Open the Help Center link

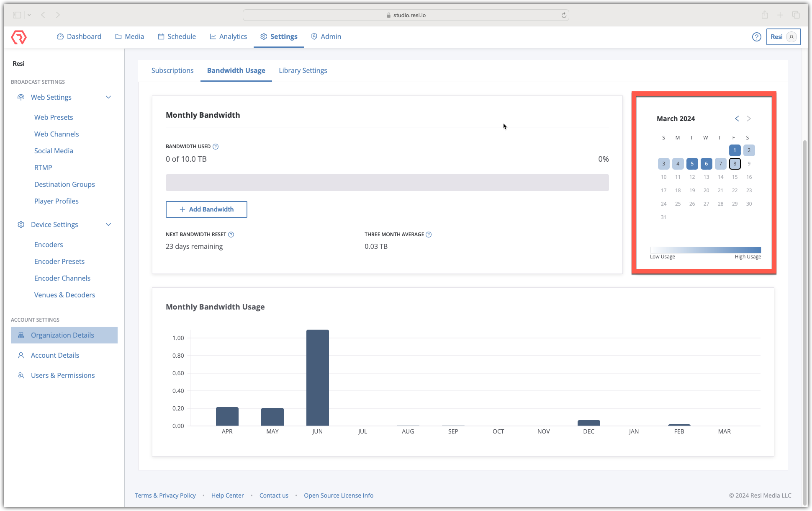(227, 496)
